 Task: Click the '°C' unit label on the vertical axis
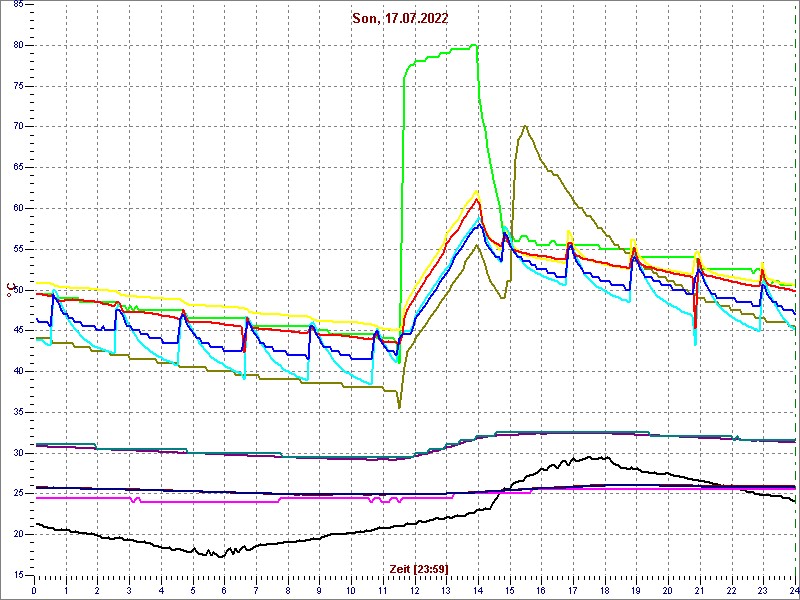(x=9, y=291)
